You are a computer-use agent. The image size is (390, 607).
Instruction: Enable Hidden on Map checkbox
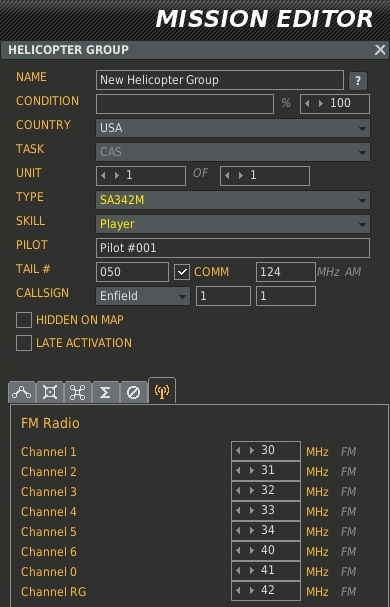point(24,320)
